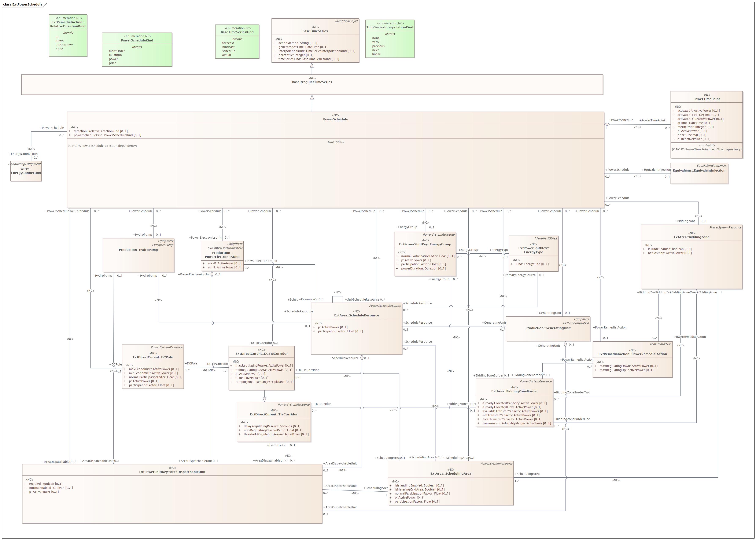Click the PowerTimePoint meritOrder dependency constraint
The width and height of the screenshot is (756, 540).
(x=707, y=150)
